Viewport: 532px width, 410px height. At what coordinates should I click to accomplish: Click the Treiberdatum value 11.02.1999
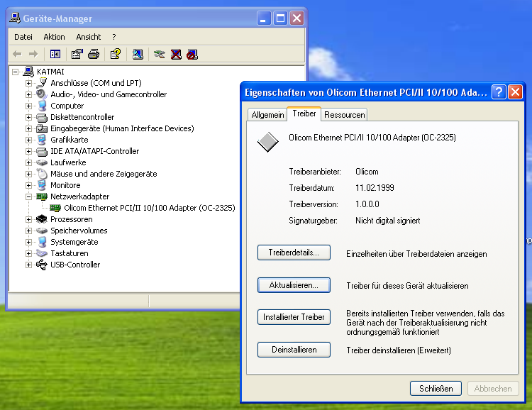375,188
